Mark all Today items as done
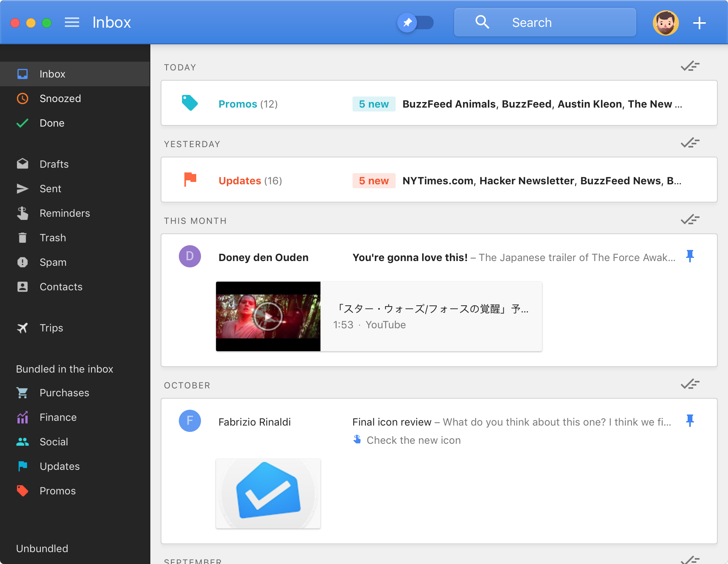The width and height of the screenshot is (728, 564). pyautogui.click(x=690, y=66)
